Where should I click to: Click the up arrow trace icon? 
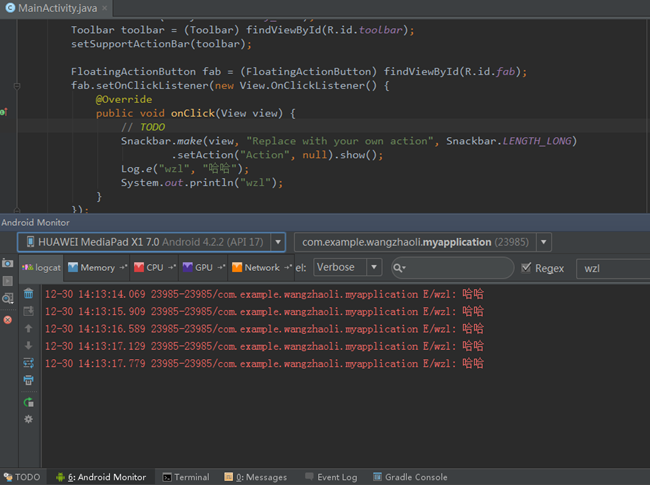coord(28,328)
